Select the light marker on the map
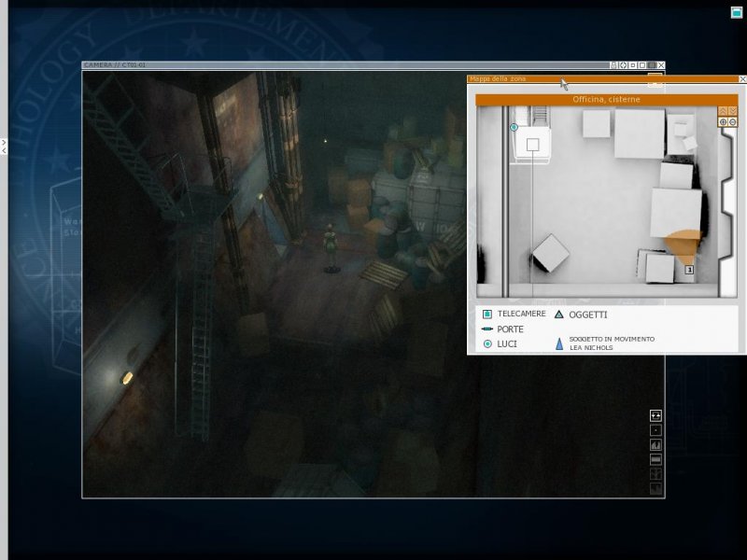This screenshot has width=747, height=560. [514, 127]
